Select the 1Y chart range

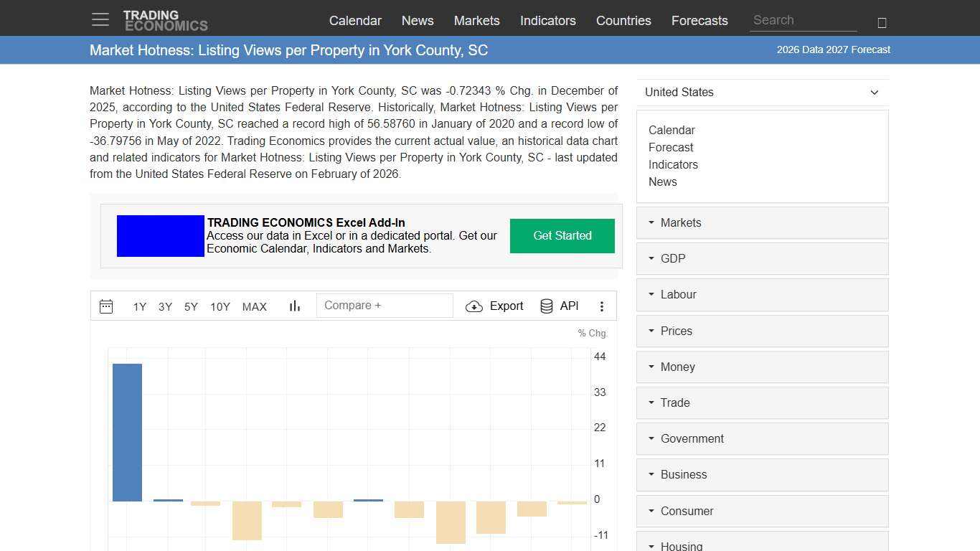(139, 306)
